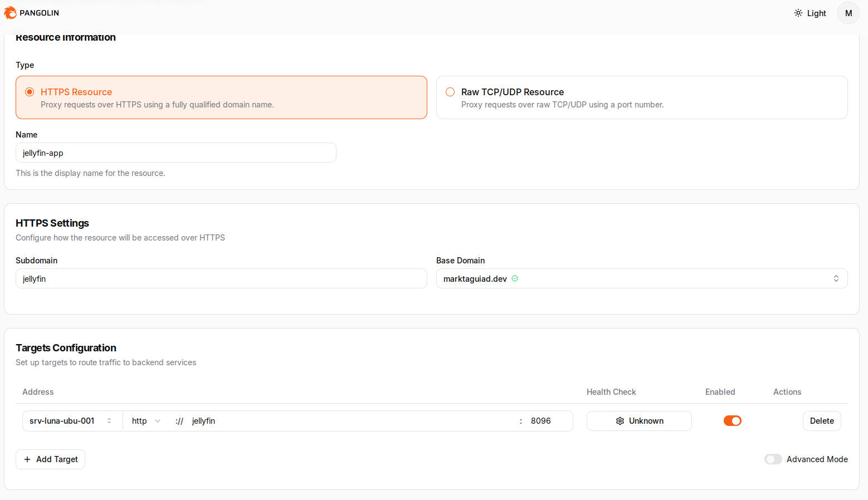Click the green domain verified checkmark icon
This screenshot has height=500, width=868.
pyautogui.click(x=515, y=278)
